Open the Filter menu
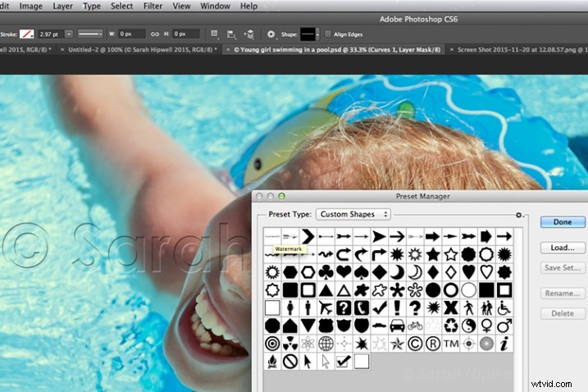Image resolution: width=588 pixels, height=392 pixels. coord(153,6)
